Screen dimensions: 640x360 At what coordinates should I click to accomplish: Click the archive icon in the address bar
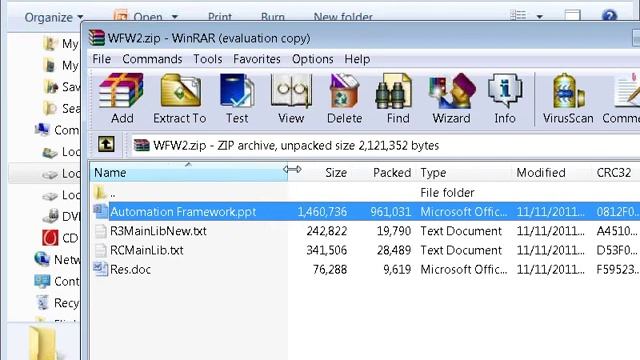pos(142,145)
